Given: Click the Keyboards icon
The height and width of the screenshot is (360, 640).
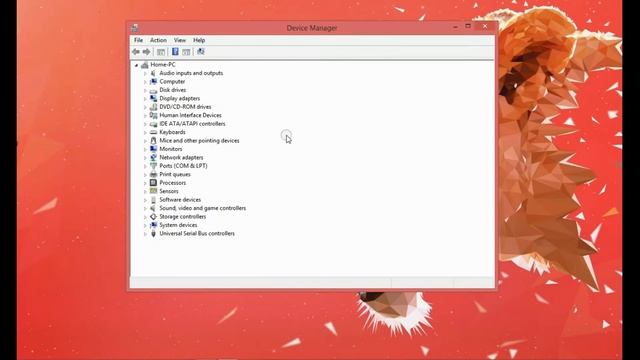Looking at the screenshot, I should pos(153,132).
